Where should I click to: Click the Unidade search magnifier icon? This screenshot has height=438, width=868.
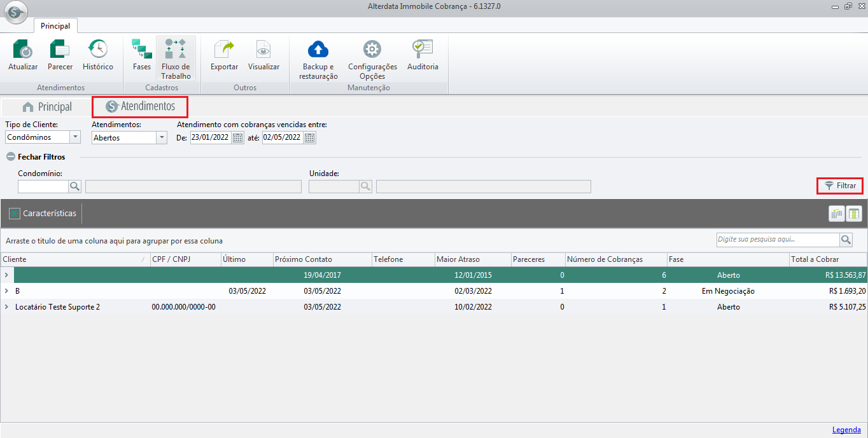coord(366,186)
